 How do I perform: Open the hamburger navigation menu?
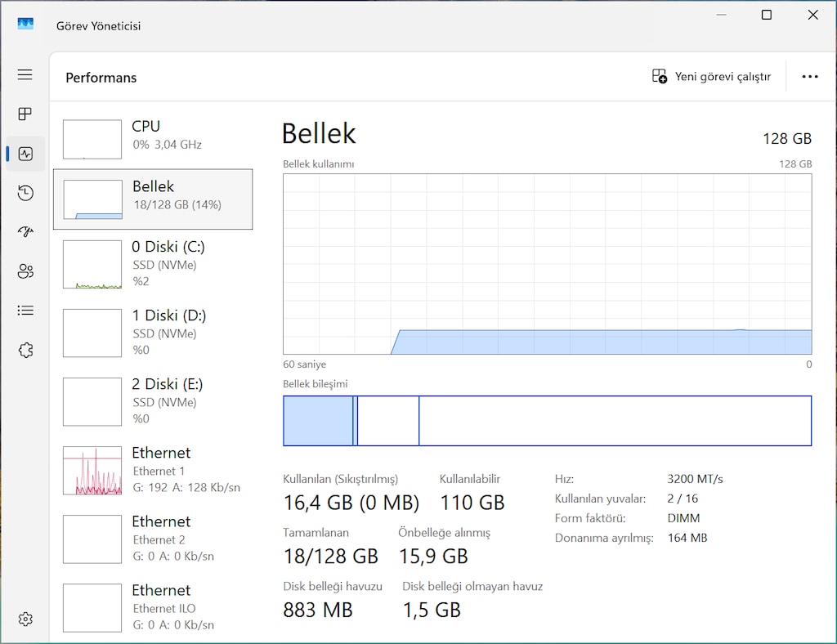[x=25, y=74]
